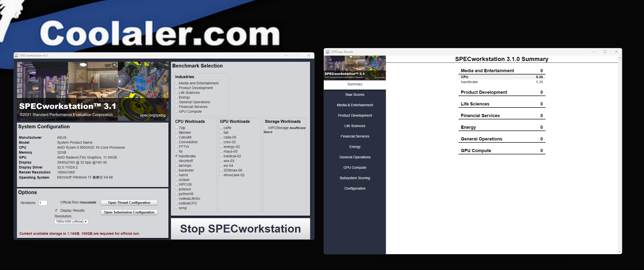
Task: Go to the Life Sciences results tab
Action: (x=355, y=126)
